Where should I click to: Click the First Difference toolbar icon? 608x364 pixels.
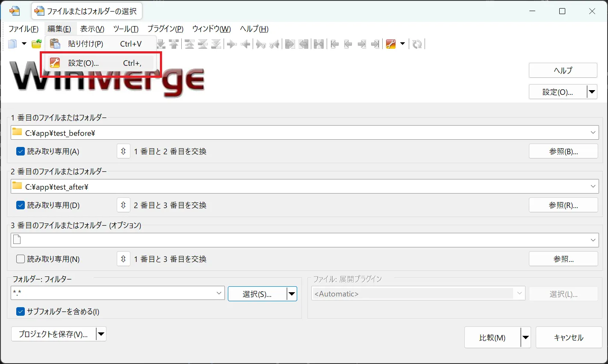point(189,44)
